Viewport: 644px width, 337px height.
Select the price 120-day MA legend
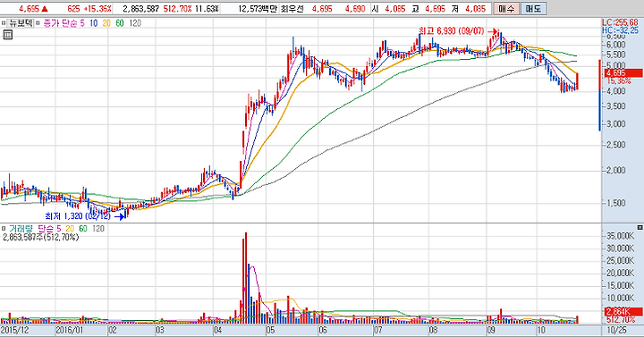tap(135, 23)
